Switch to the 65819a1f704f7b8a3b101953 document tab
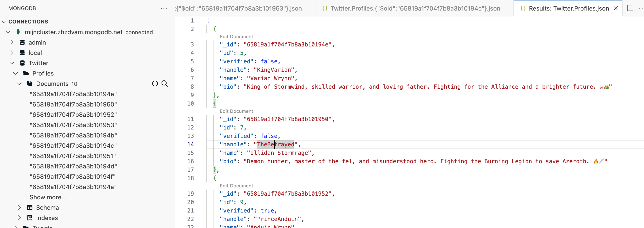Screen dimensions: 644x228 245,8
